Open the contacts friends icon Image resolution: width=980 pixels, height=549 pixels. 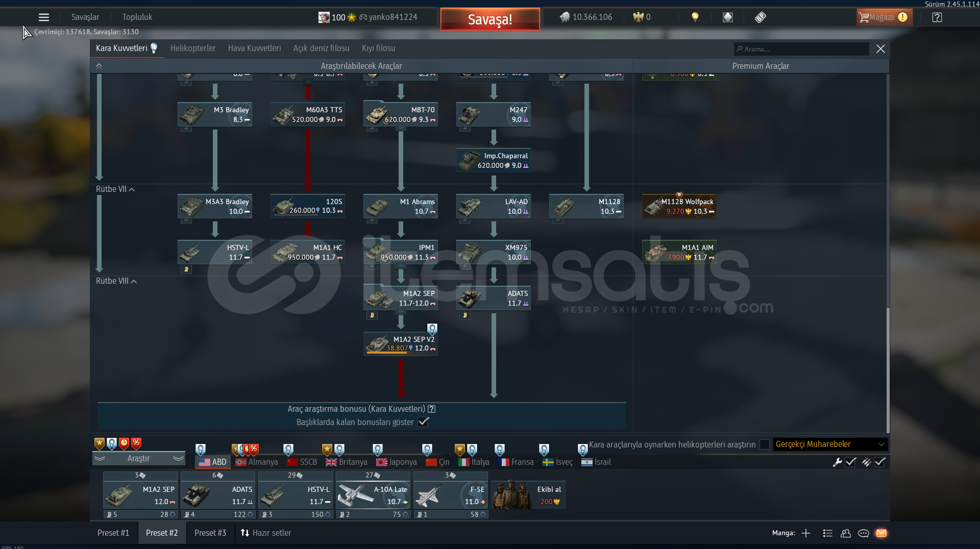(x=846, y=533)
